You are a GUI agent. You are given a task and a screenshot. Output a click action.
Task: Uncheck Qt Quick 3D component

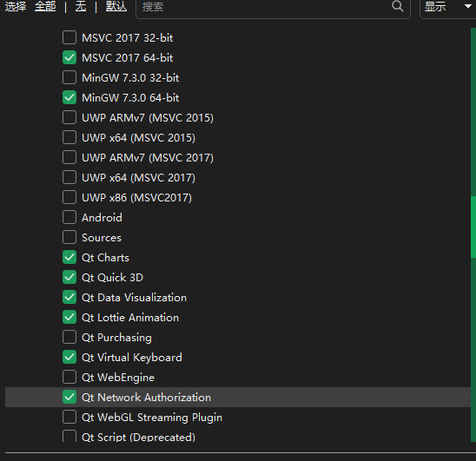coord(69,278)
